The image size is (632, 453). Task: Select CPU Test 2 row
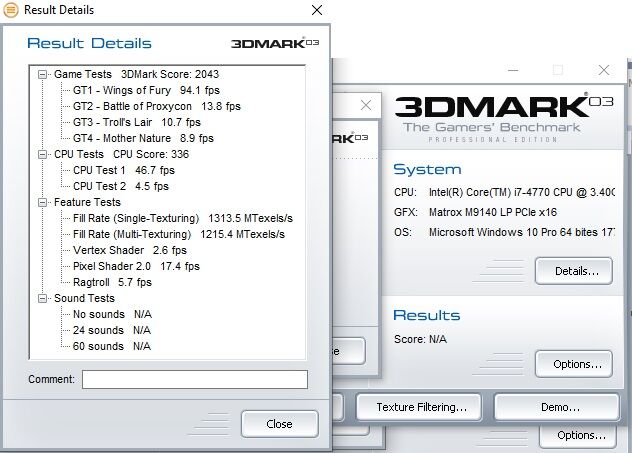[x=121, y=186]
